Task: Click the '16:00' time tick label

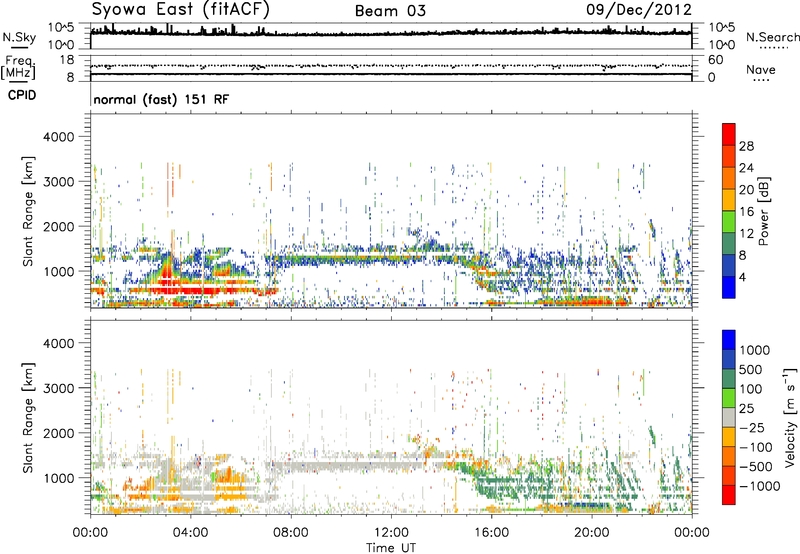Action: pos(491,533)
